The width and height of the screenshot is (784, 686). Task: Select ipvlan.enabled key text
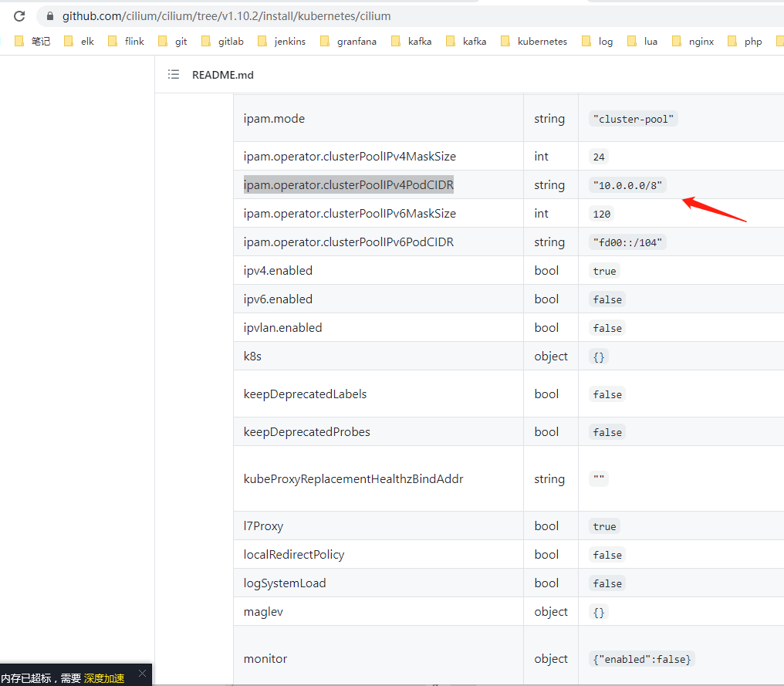tap(282, 327)
